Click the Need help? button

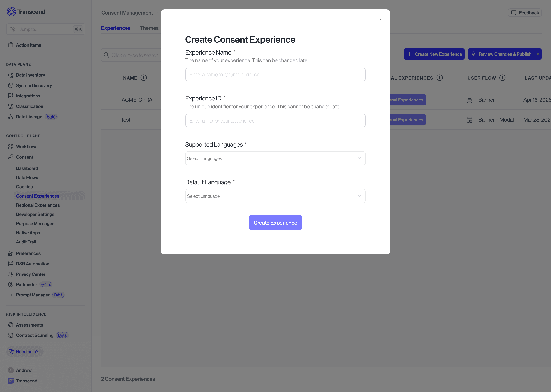pos(25,351)
